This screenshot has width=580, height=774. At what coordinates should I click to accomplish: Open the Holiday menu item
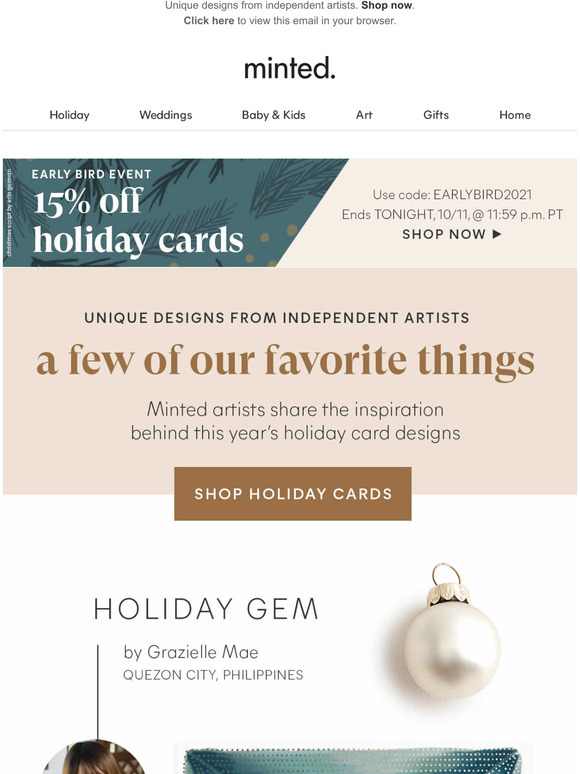tap(69, 115)
